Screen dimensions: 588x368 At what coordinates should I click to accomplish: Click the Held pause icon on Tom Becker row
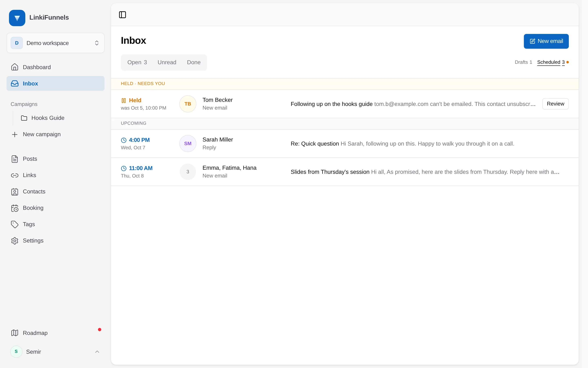point(124,100)
